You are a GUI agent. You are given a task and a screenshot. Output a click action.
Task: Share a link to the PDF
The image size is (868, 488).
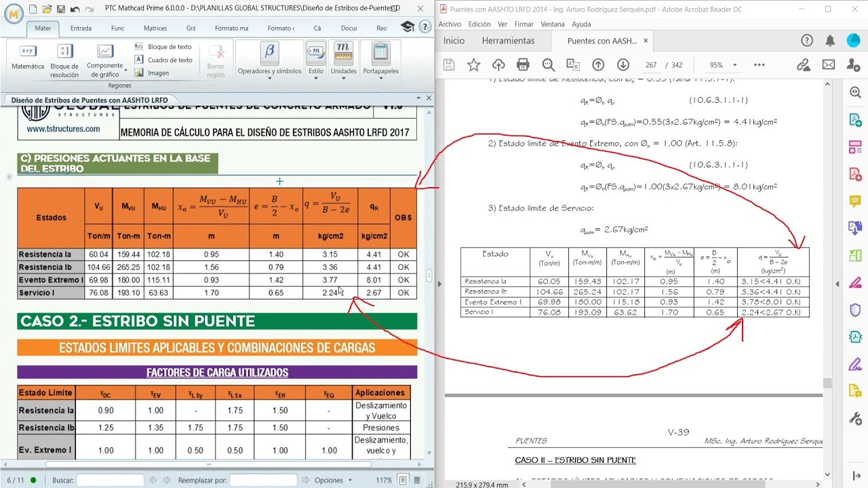pos(804,65)
